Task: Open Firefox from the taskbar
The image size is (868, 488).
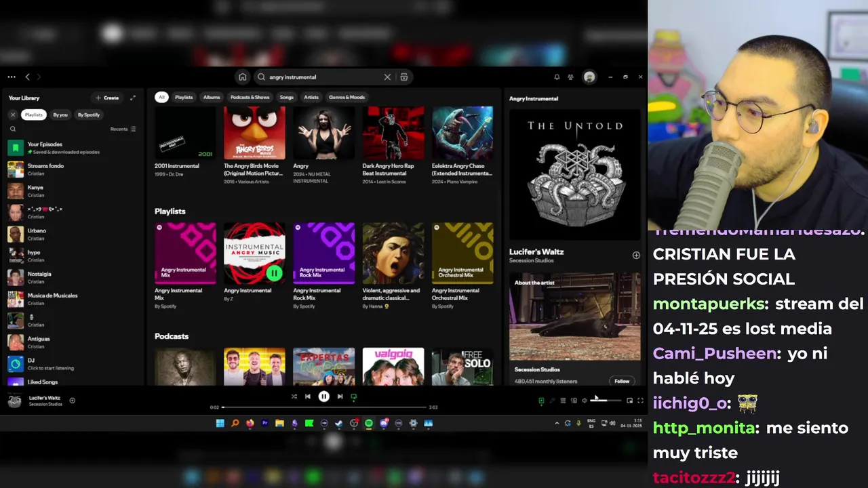Action: (250, 424)
